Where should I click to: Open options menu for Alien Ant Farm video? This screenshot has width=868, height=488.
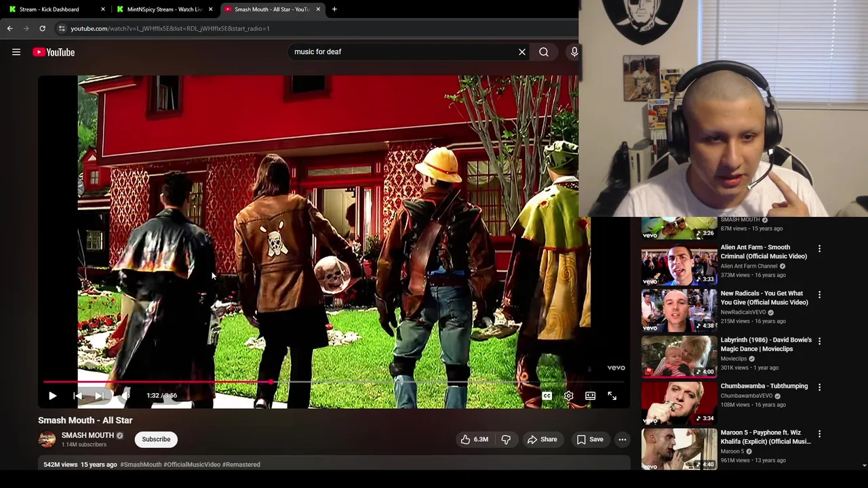819,249
